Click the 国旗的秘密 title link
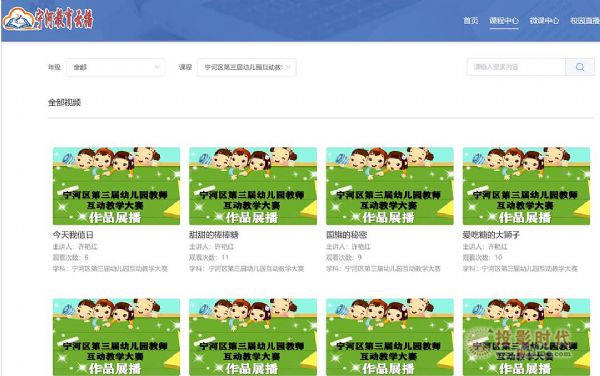Image resolution: width=600 pixels, height=376 pixels. coord(346,234)
